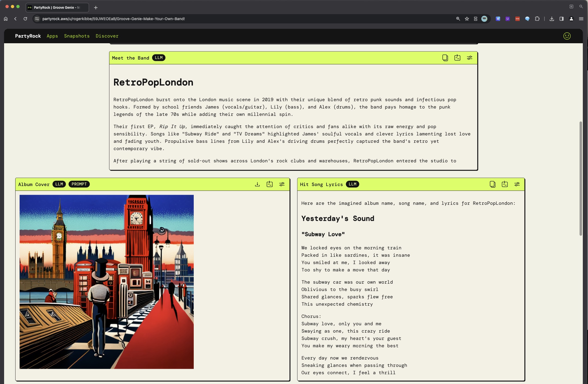The width and height of the screenshot is (588, 384).
Task: Click the Hit Song Lyrics share/export icon
Action: click(504, 184)
